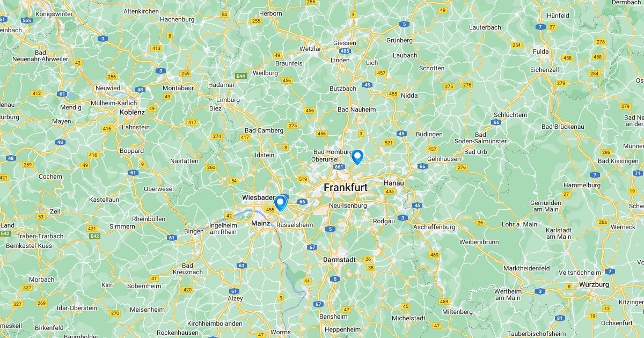The width and height of the screenshot is (644, 338).
Task: Click the Darmstadt city label
Action: click(x=339, y=260)
